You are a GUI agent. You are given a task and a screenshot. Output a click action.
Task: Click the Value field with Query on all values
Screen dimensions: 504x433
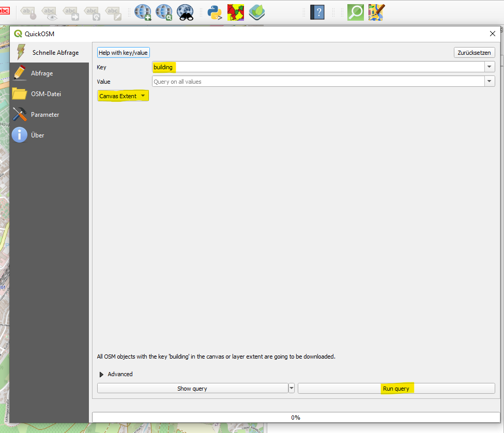click(x=318, y=81)
